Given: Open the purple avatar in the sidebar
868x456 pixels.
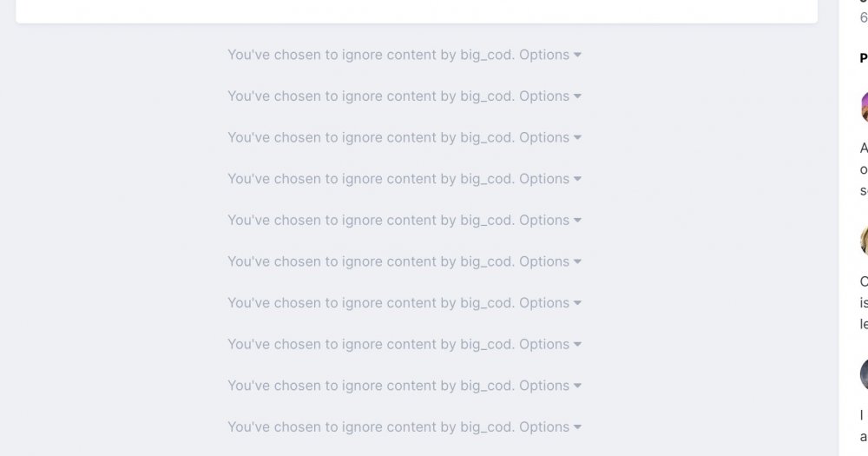Looking at the screenshot, I should coord(865,106).
